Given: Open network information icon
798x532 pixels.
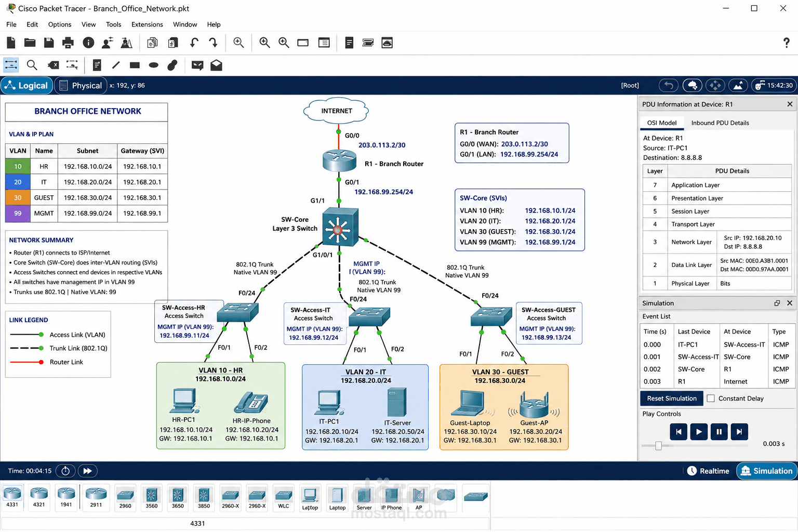Looking at the screenshot, I should [x=88, y=43].
